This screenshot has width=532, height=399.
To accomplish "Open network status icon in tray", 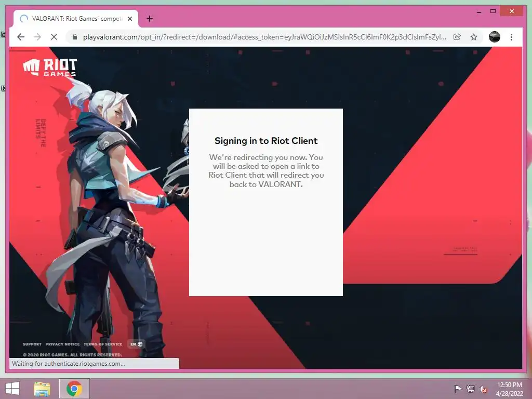I will click(470, 389).
